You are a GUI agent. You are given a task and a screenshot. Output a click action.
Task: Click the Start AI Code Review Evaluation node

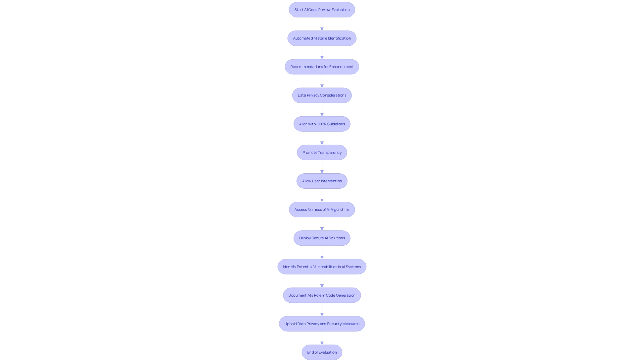point(322,9)
